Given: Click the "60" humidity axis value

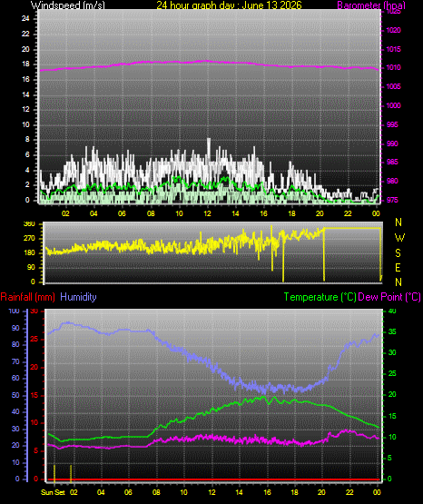Looking at the screenshot, I should pyautogui.click(x=15, y=379).
